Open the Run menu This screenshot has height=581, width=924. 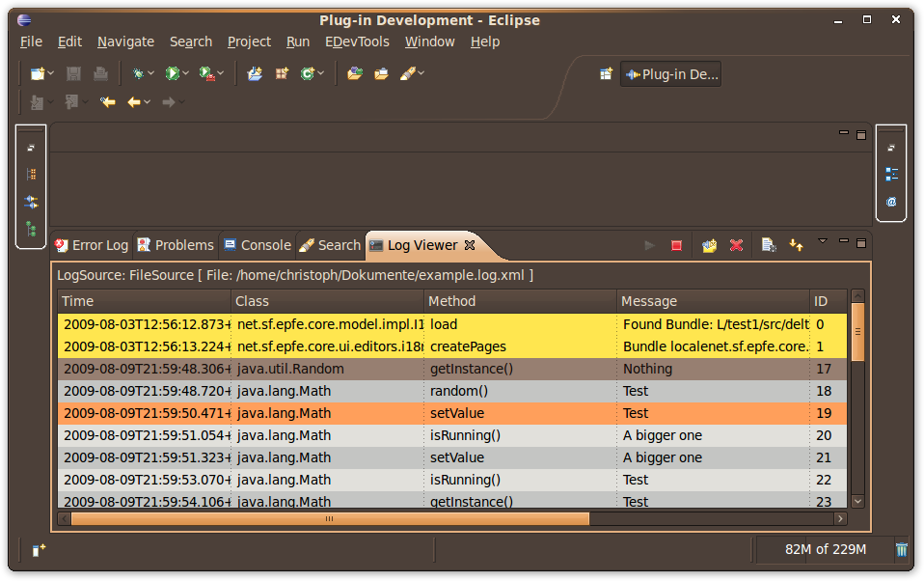298,41
